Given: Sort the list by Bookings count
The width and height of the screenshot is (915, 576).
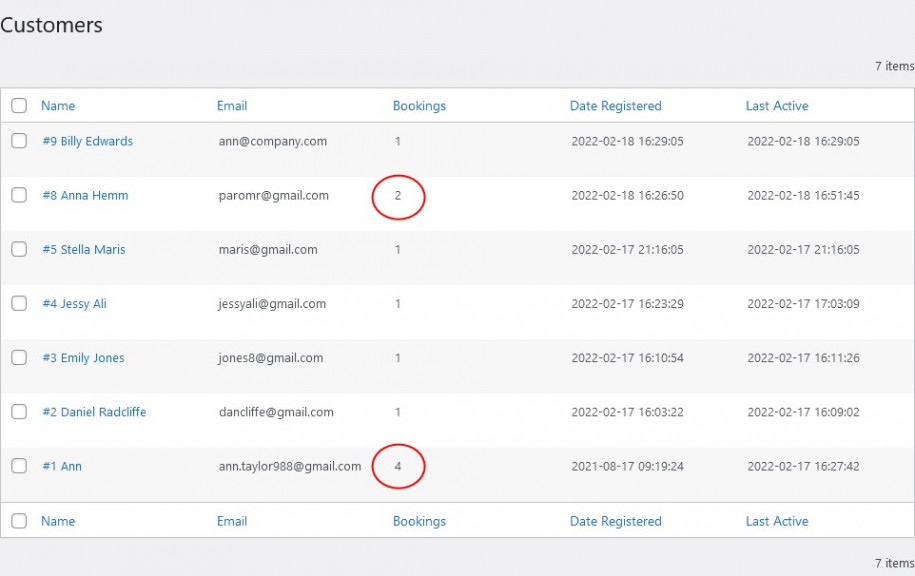Looking at the screenshot, I should coord(419,105).
